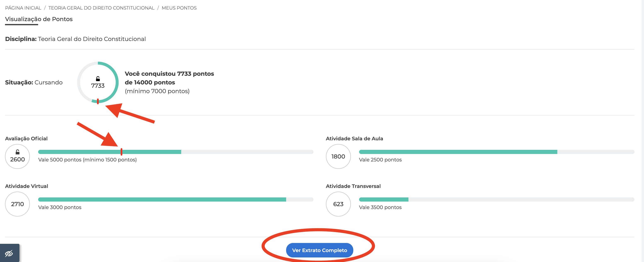Image resolution: width=644 pixels, height=262 pixels.
Task: Click the 1800 points circle badge
Action: tap(338, 156)
